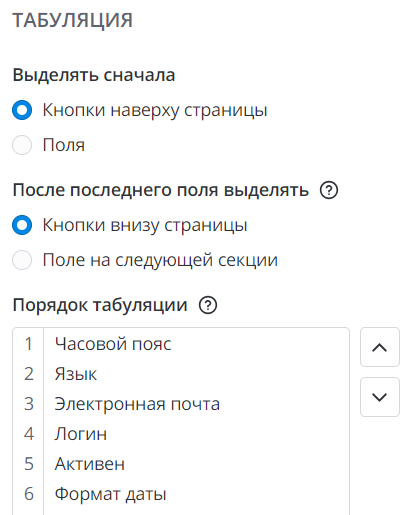Click the 'Поля' option label text
The image size is (412, 515).
point(64,145)
